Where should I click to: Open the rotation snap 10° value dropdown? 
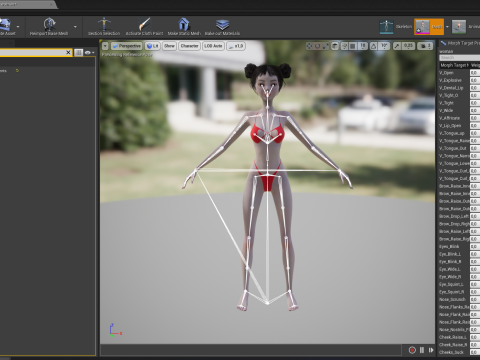tap(384, 46)
